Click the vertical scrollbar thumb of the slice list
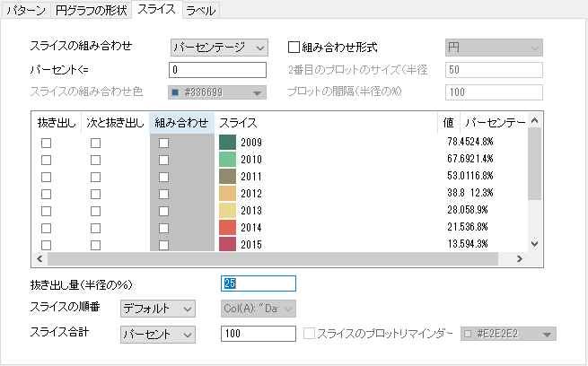Screen dimensions: 588x366 tap(535, 163)
